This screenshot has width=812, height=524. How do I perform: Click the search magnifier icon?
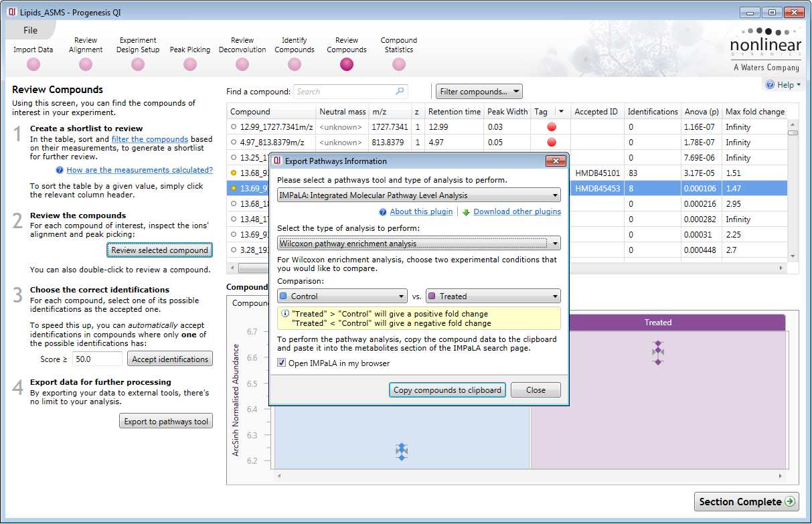click(x=400, y=91)
